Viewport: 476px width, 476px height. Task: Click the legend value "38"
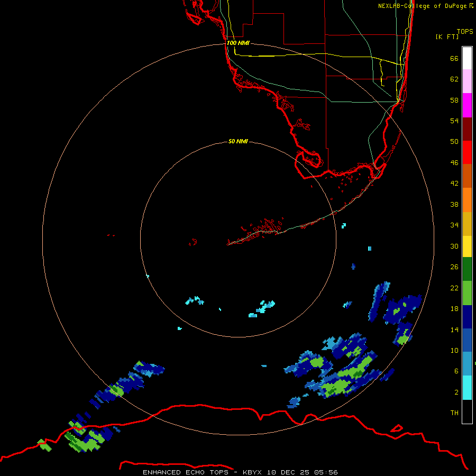pos(454,204)
